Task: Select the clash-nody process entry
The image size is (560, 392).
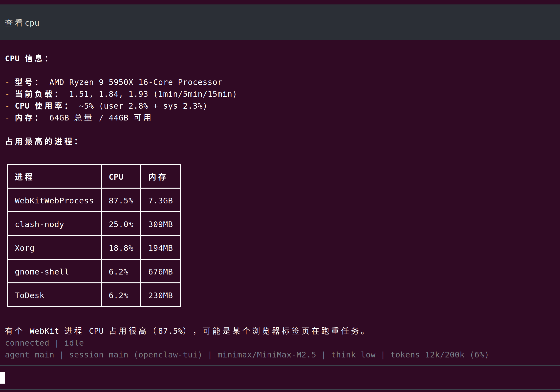Action: coord(39,224)
